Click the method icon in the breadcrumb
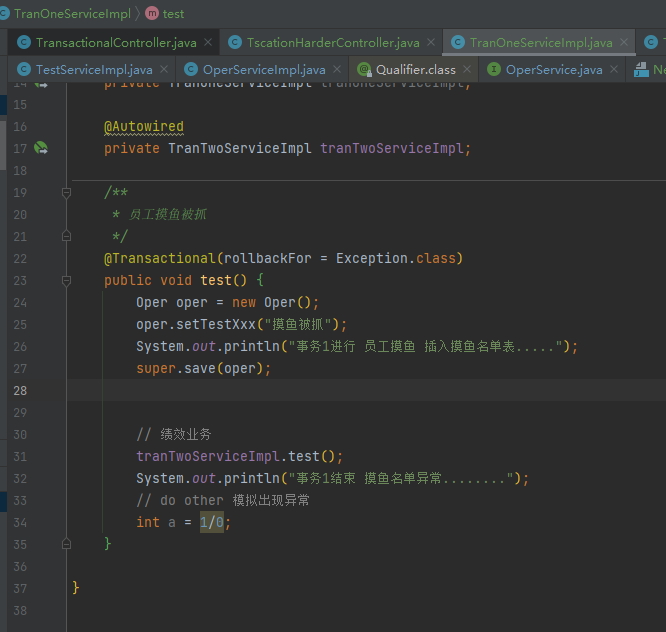The height and width of the screenshot is (632, 666). (x=152, y=14)
